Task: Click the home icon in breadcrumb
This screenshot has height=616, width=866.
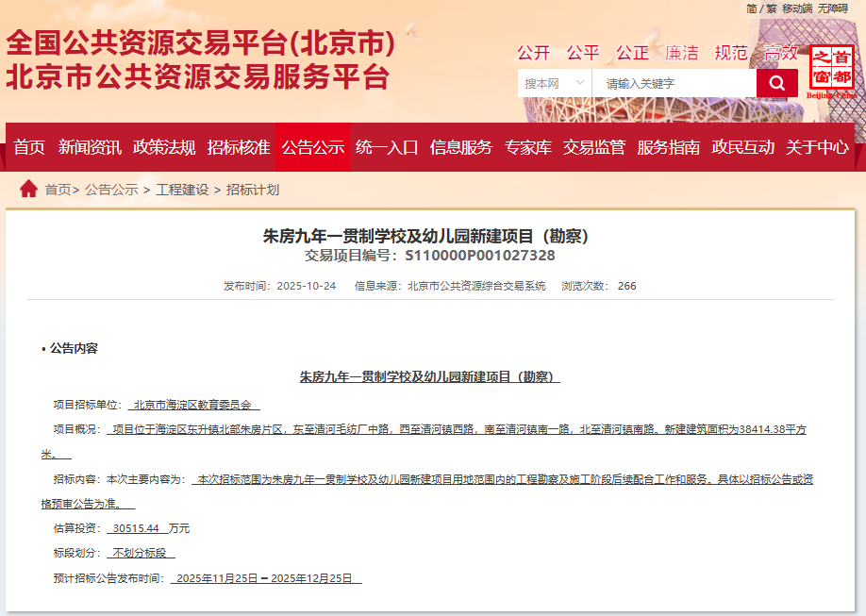Action: [x=28, y=189]
